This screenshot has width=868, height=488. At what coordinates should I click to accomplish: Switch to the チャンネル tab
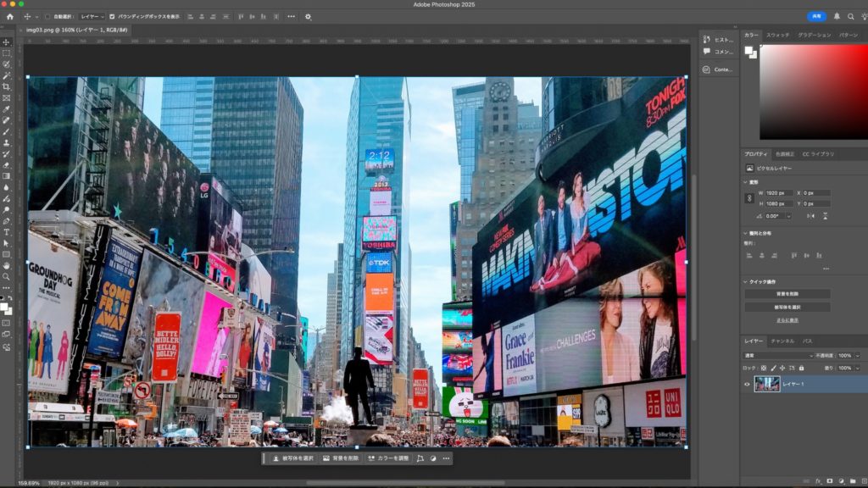782,341
